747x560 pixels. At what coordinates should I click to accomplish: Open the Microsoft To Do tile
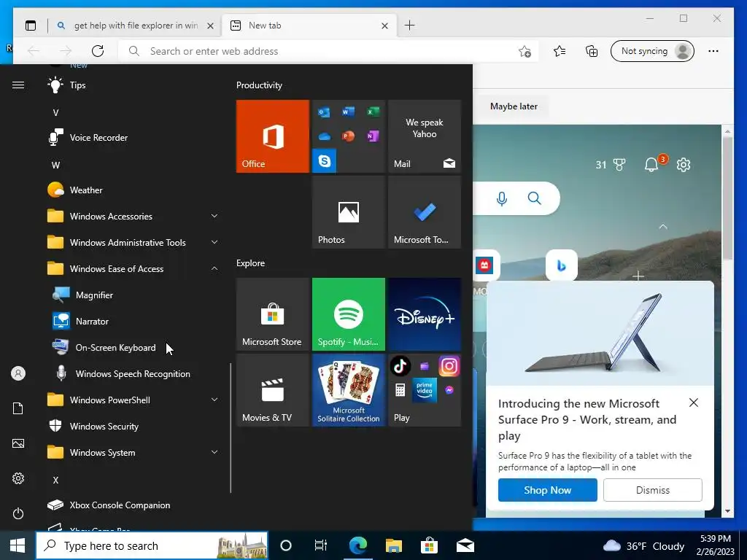click(425, 212)
